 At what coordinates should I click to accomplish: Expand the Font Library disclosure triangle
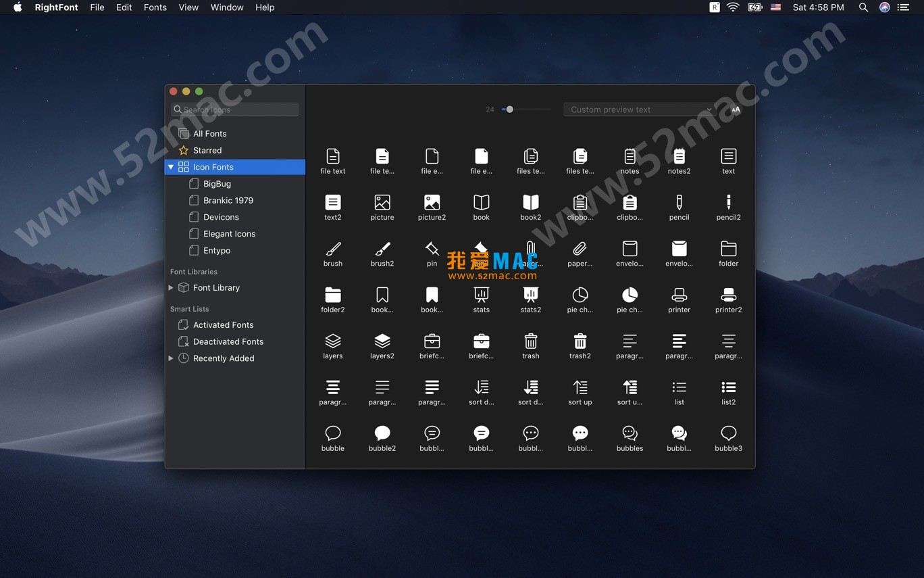click(x=171, y=287)
